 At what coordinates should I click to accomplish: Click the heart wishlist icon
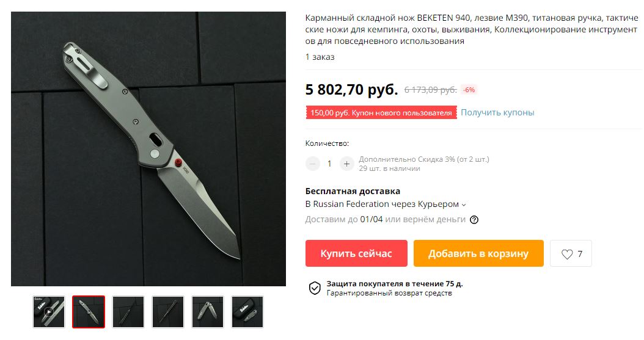(567, 254)
